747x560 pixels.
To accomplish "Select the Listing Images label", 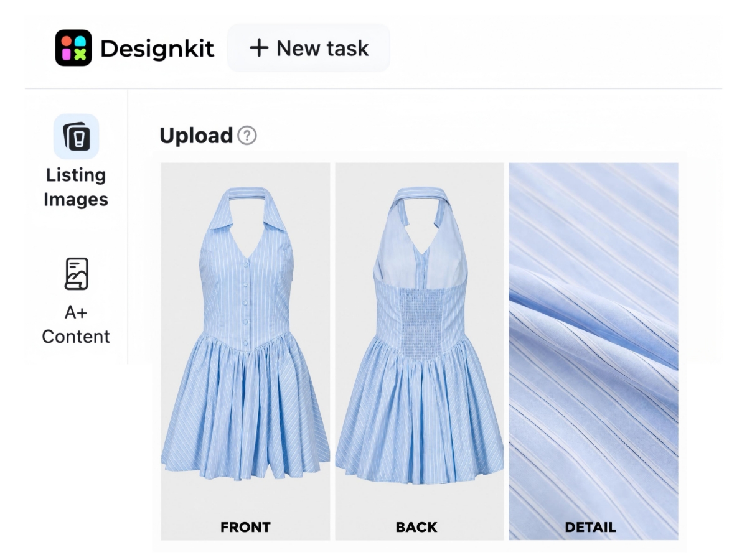I will [76, 187].
